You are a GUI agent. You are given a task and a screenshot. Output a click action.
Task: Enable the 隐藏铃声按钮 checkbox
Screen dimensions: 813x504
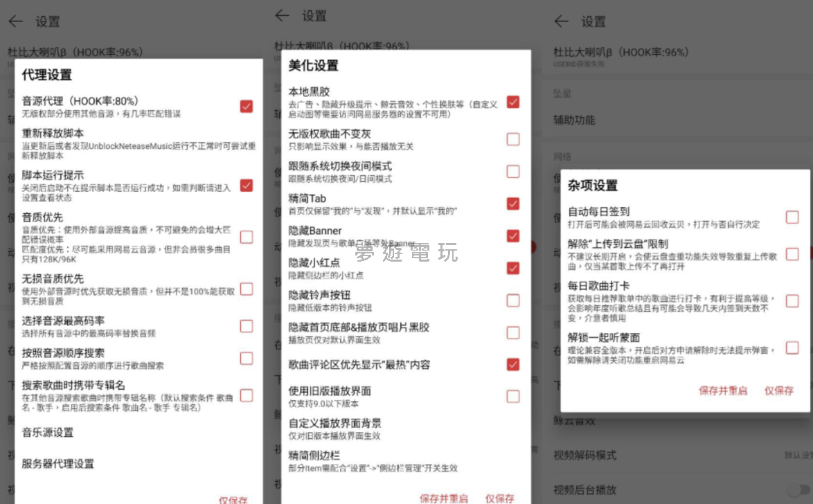click(512, 300)
